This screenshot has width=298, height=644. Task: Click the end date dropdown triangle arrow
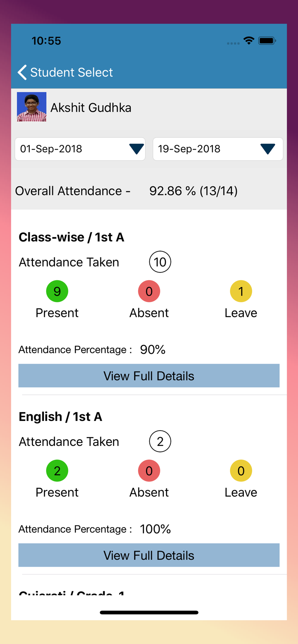[x=268, y=149]
